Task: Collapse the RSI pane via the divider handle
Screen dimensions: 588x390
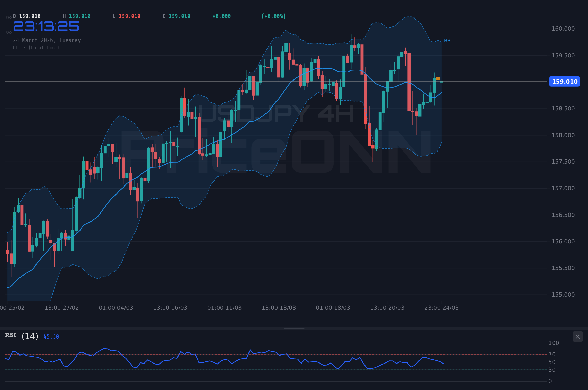Action: [294, 328]
